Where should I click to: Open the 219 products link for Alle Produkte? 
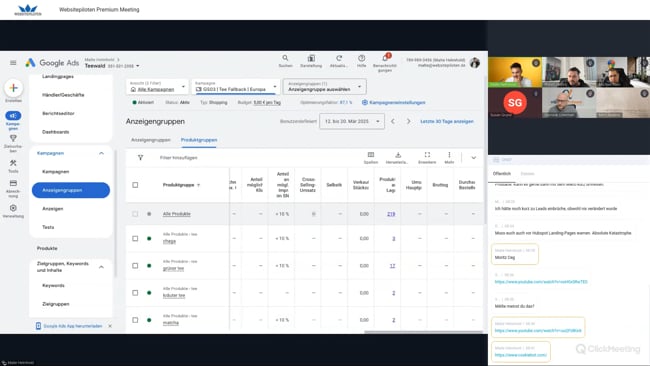(391, 214)
